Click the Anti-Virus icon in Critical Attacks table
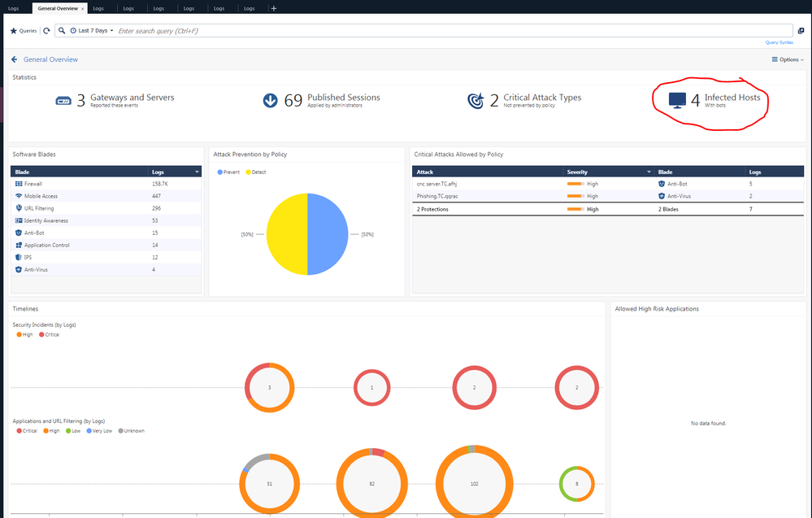 click(662, 196)
